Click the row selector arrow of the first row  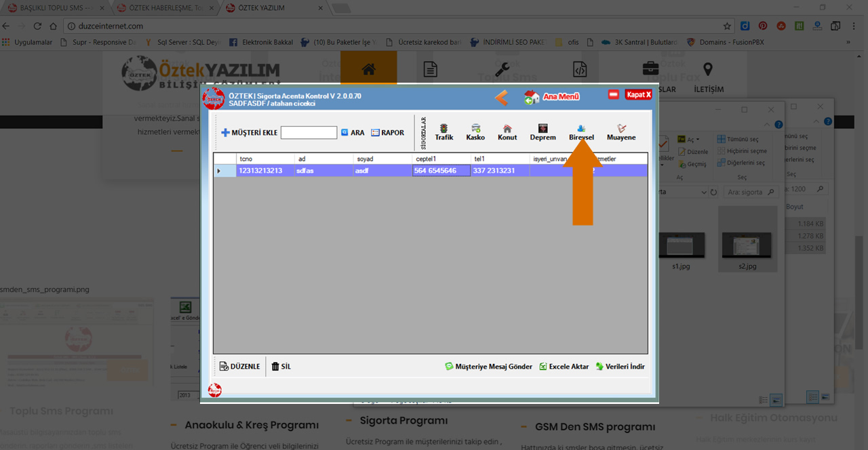pos(224,171)
